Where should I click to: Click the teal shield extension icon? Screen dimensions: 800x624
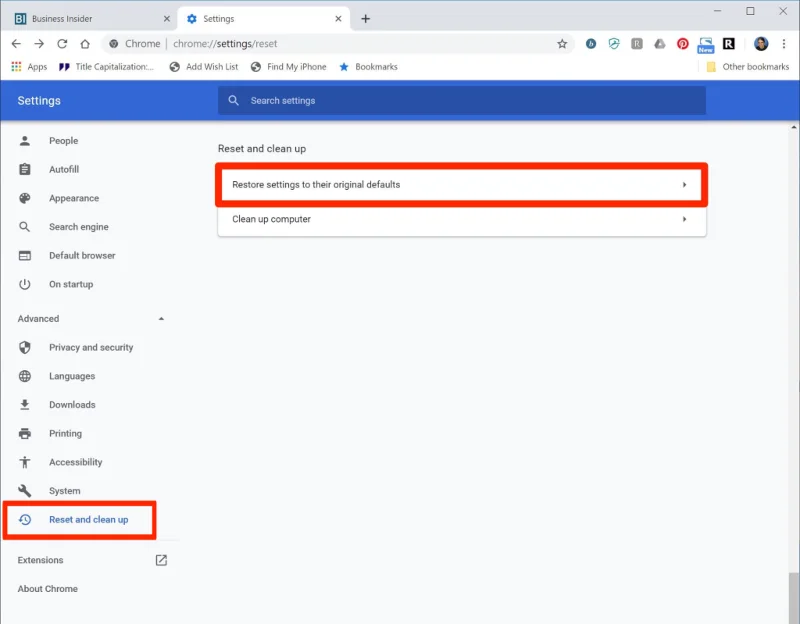pos(614,44)
